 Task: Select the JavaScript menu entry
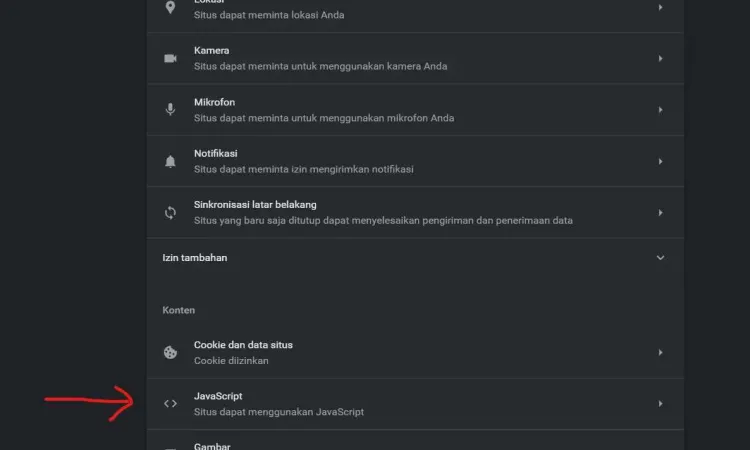point(415,404)
